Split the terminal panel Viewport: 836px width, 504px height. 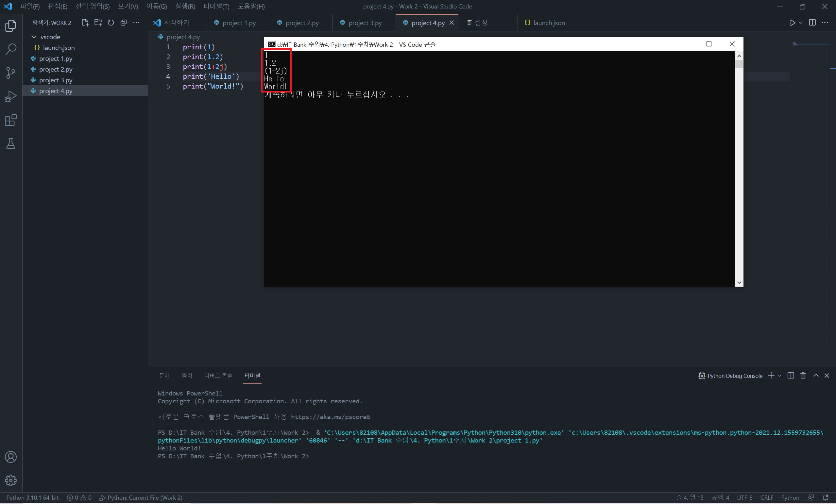[x=791, y=376]
